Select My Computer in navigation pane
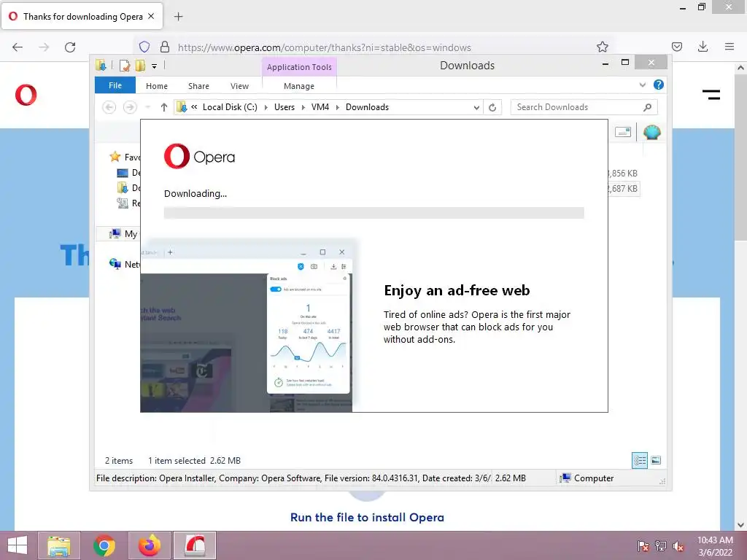The image size is (747, 560). (123, 234)
